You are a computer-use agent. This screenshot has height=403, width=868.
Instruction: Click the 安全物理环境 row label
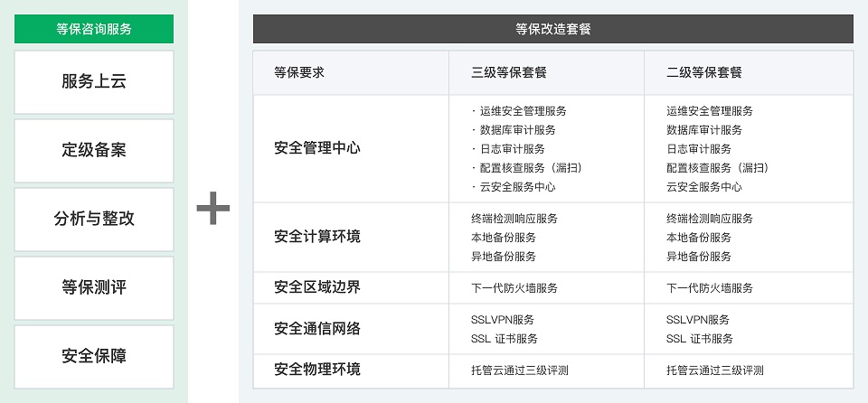pyautogui.click(x=317, y=369)
